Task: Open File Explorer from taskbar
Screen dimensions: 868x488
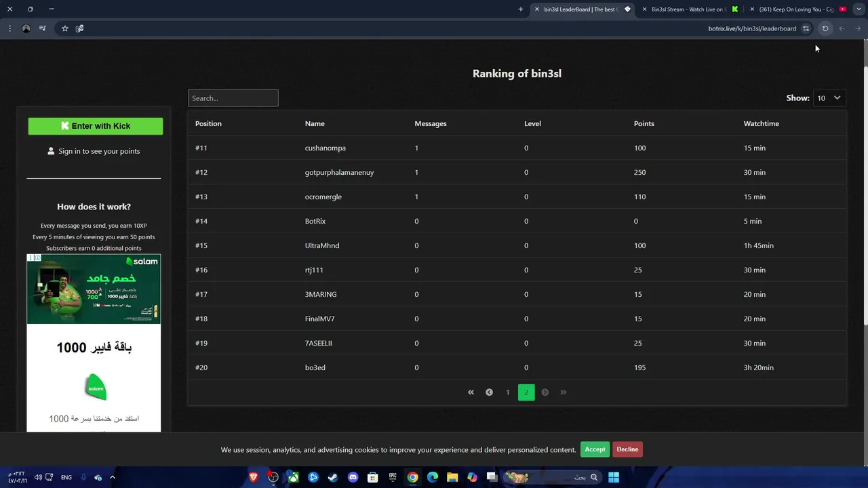Action: point(452,477)
